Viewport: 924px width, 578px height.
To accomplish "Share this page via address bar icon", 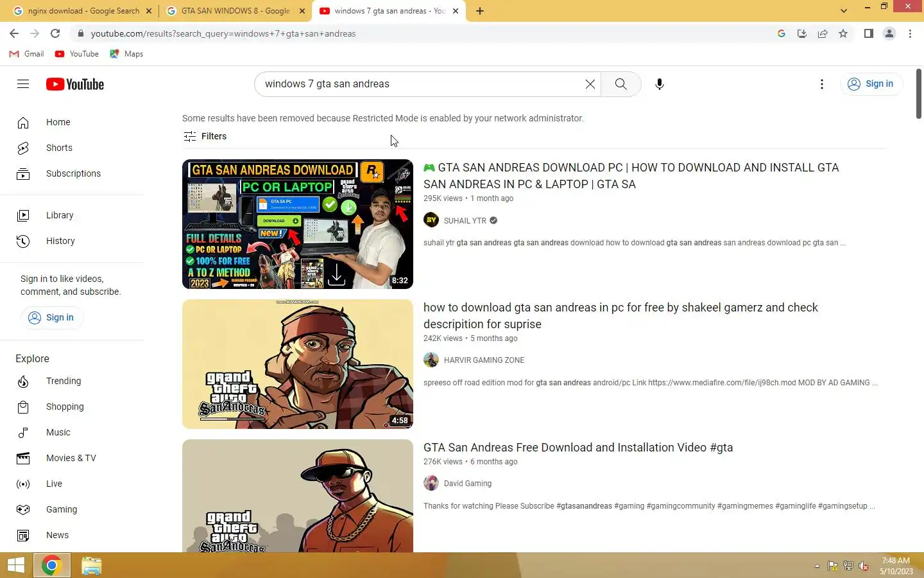I will click(823, 33).
